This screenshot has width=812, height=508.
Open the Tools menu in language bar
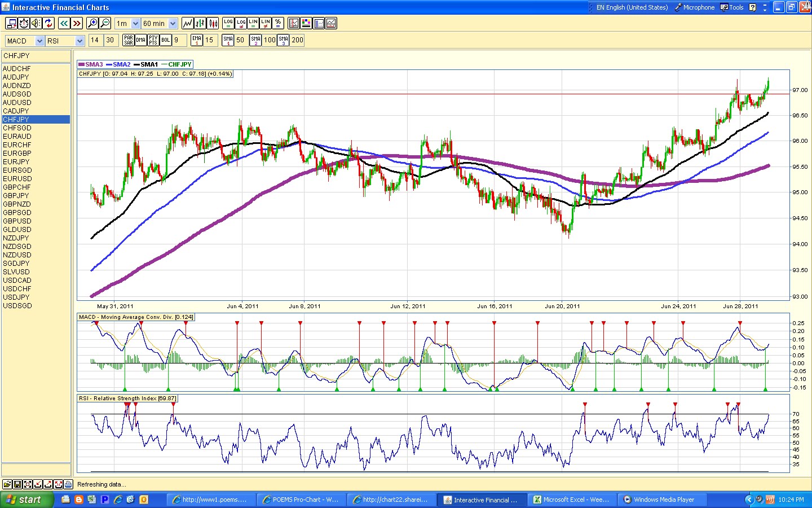[x=732, y=7]
